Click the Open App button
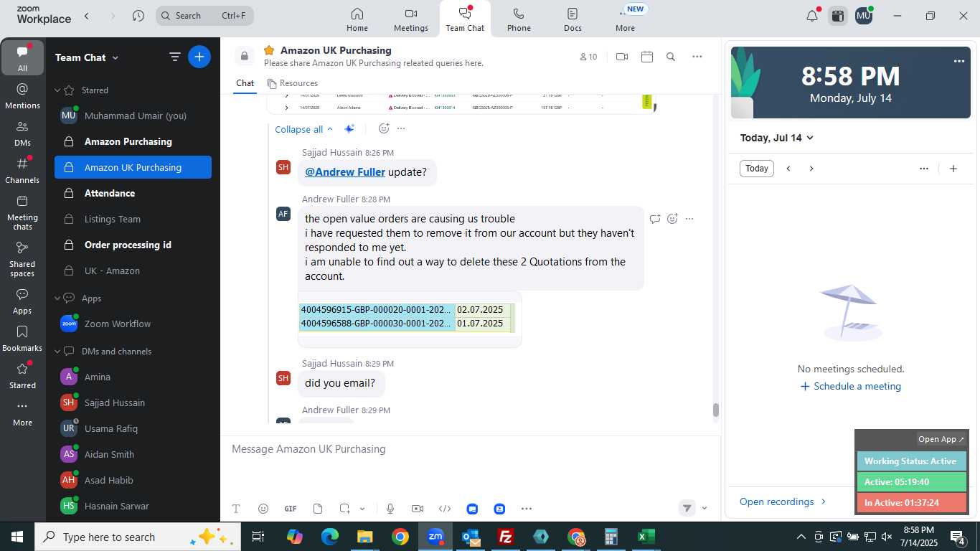 pos(941,439)
